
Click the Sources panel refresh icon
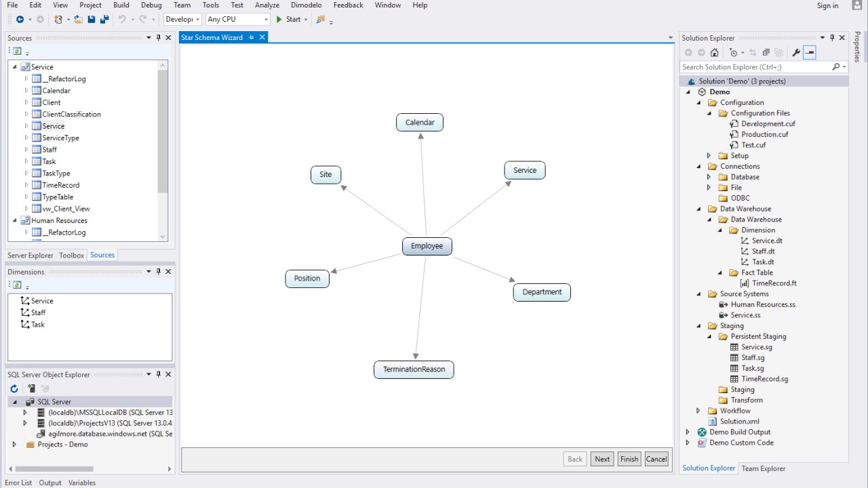coord(18,51)
